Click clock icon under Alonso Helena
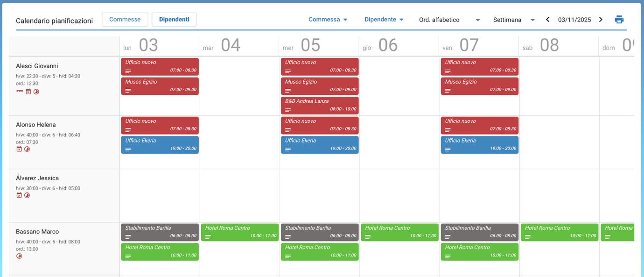Screen dimensions: 644x277 27,149
